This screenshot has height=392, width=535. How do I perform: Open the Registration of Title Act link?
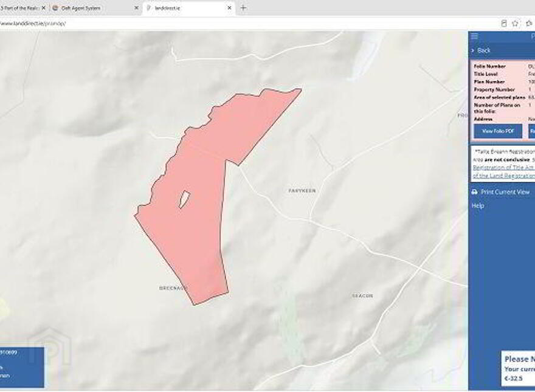(x=503, y=168)
